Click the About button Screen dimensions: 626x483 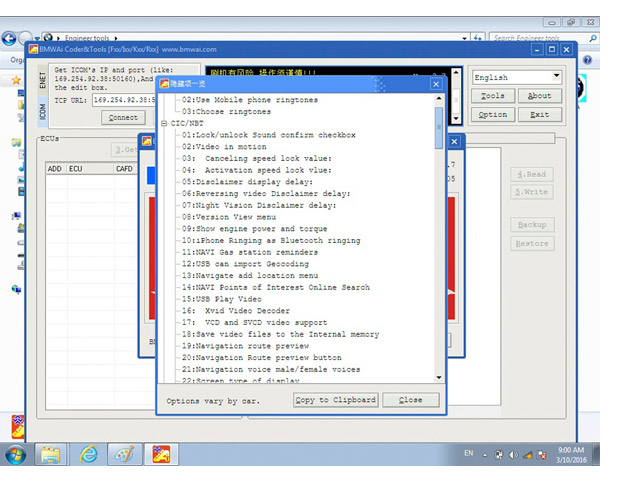pos(539,96)
